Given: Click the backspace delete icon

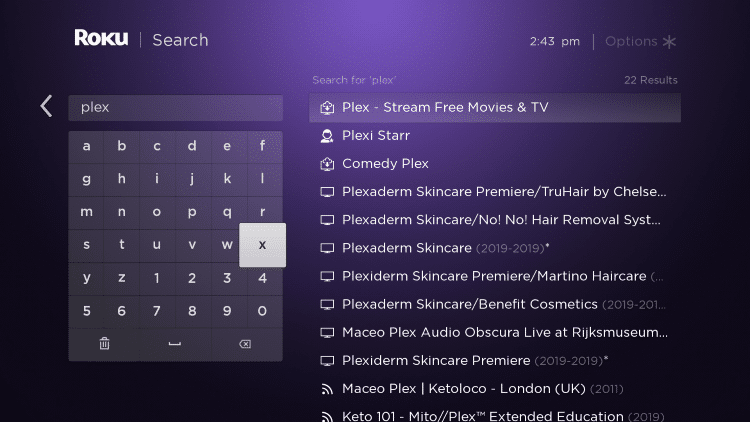Looking at the screenshot, I should pos(245,344).
